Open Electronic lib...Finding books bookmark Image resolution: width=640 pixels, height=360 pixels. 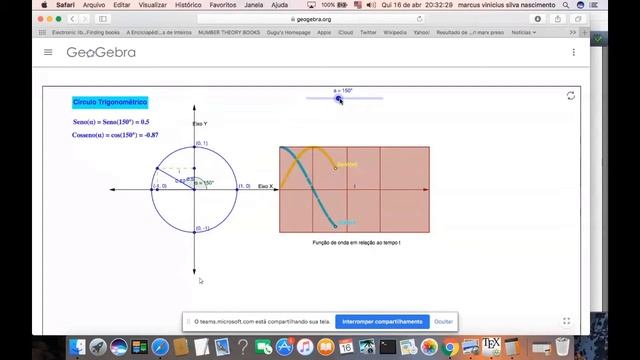(86, 32)
